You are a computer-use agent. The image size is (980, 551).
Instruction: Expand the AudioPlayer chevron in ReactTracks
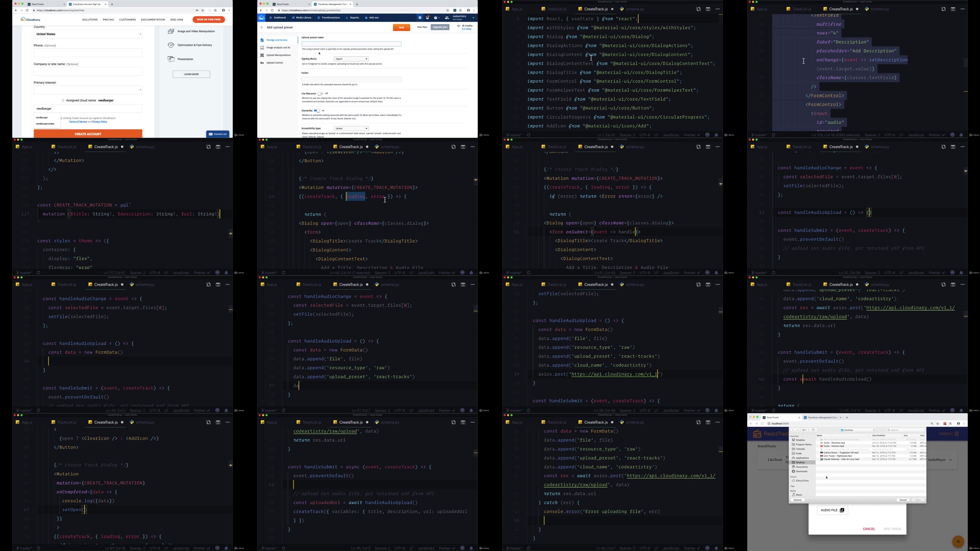[x=951, y=460]
